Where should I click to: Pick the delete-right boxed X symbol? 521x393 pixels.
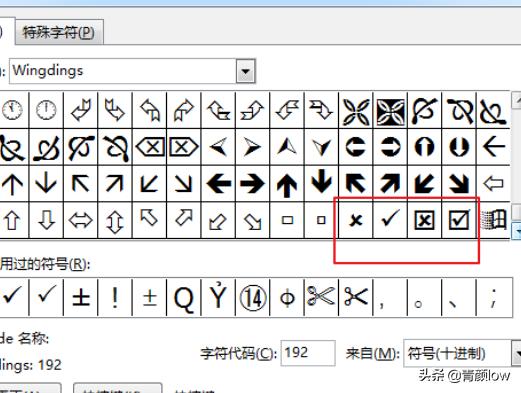click(184, 147)
